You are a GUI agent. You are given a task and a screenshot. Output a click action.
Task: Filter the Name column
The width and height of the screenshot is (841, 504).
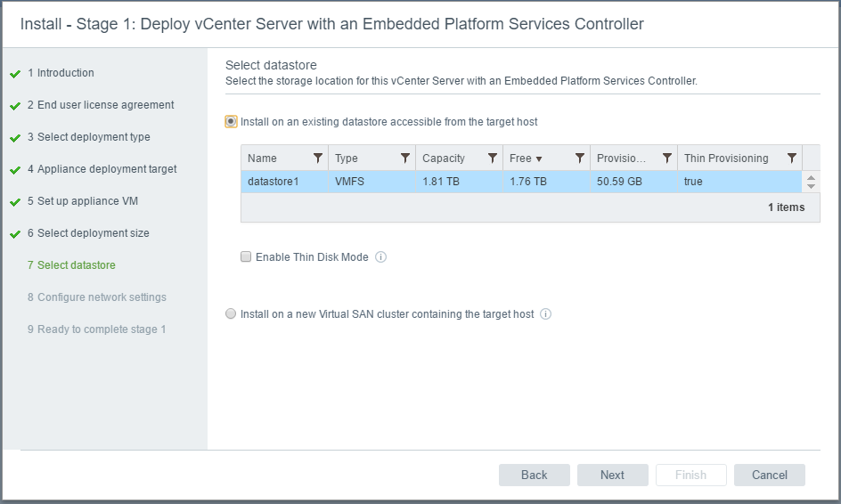point(317,159)
